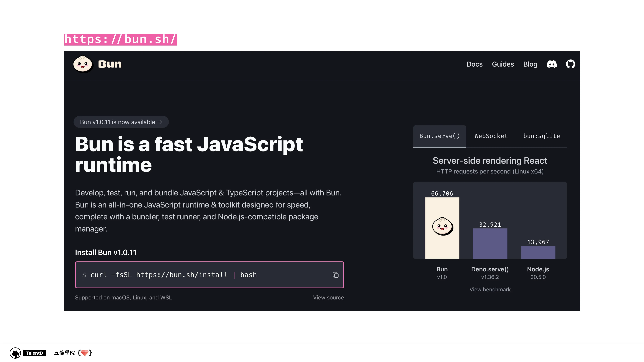Select the Bun.serve() benchmark tab

440,136
